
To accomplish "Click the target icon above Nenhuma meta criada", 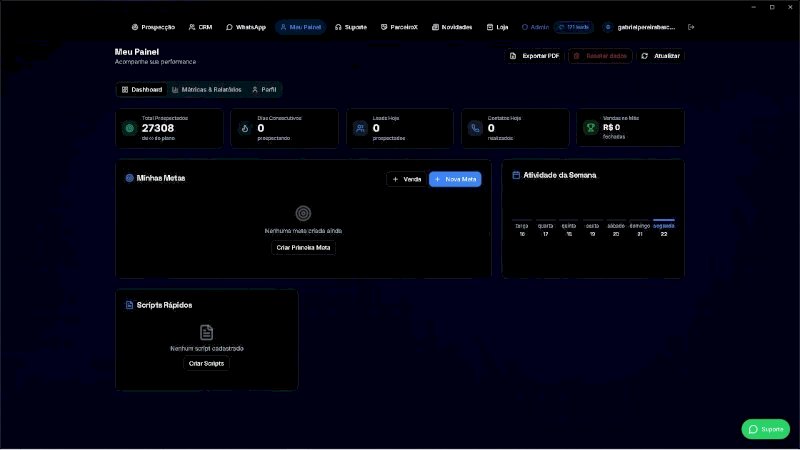I will (303, 213).
